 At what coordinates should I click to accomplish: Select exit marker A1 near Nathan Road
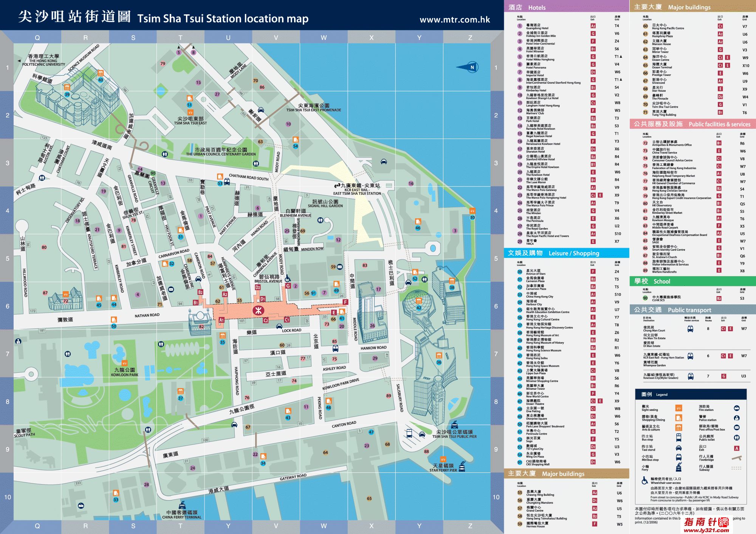[221, 320]
